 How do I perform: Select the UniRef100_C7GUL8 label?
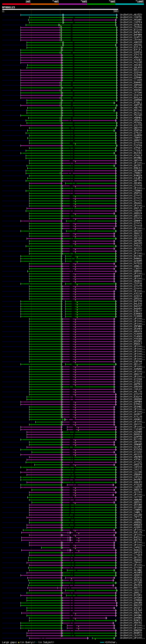tap(131, 150)
